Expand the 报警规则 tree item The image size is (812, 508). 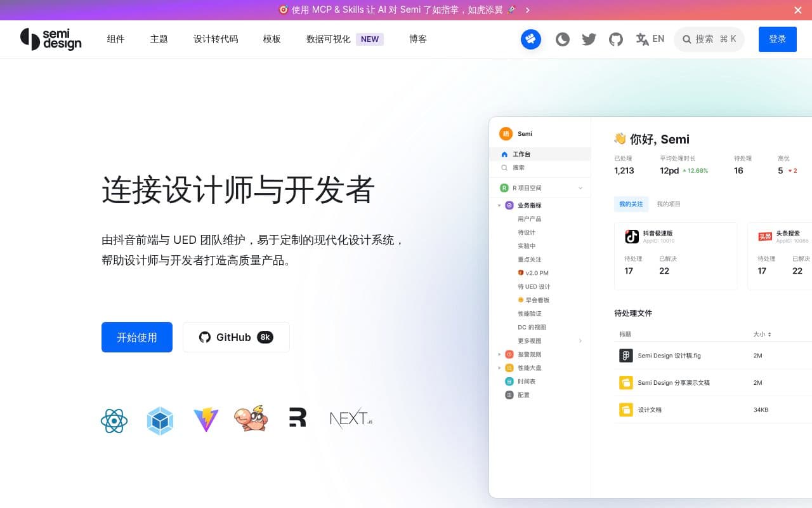point(499,354)
